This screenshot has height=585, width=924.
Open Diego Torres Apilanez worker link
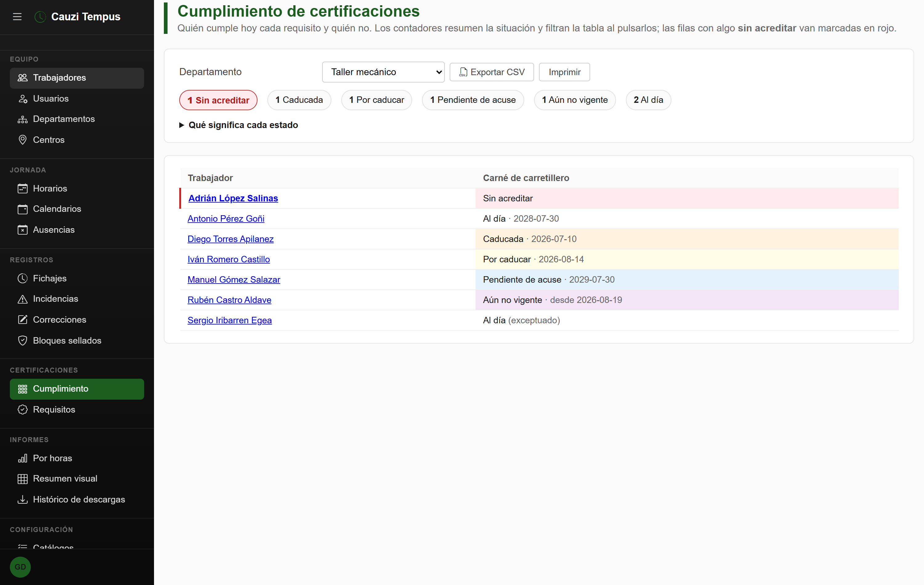click(x=231, y=239)
